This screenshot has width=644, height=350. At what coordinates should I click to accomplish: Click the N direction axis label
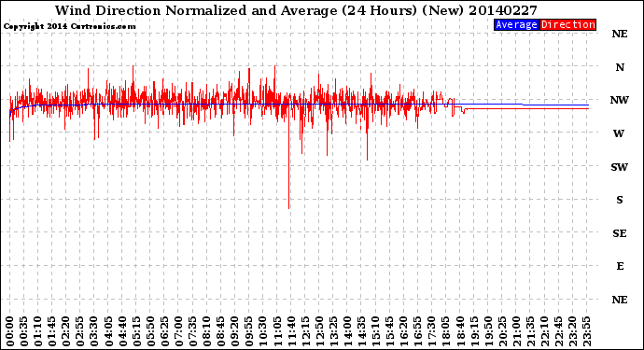tap(620, 67)
